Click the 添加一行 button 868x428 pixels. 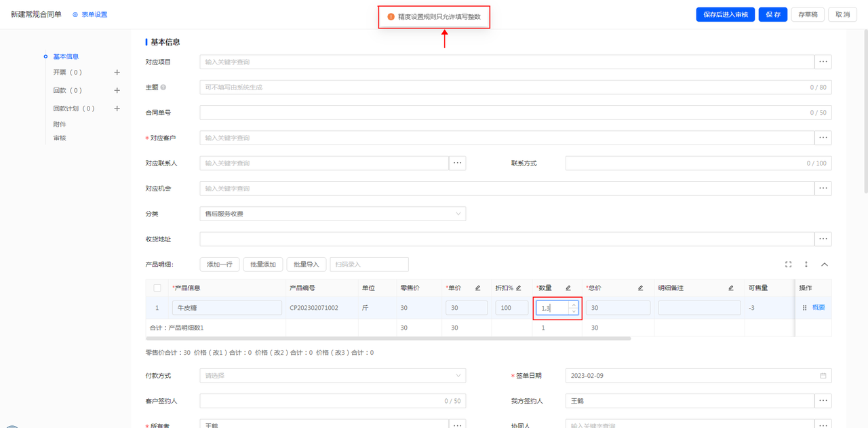[x=220, y=265]
